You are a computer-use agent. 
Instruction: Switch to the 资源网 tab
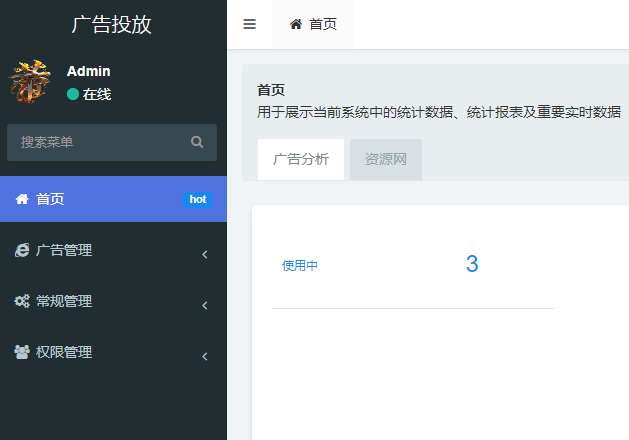[386, 159]
